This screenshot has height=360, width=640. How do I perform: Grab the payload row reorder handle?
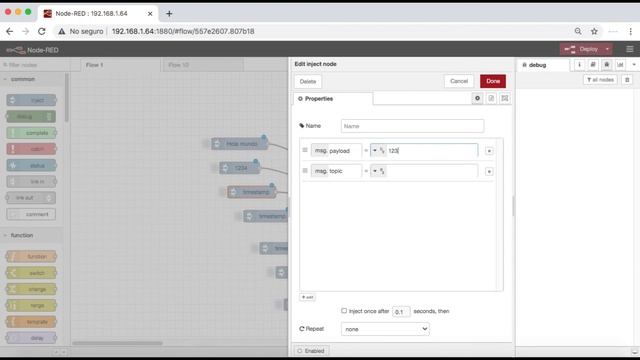click(x=305, y=150)
